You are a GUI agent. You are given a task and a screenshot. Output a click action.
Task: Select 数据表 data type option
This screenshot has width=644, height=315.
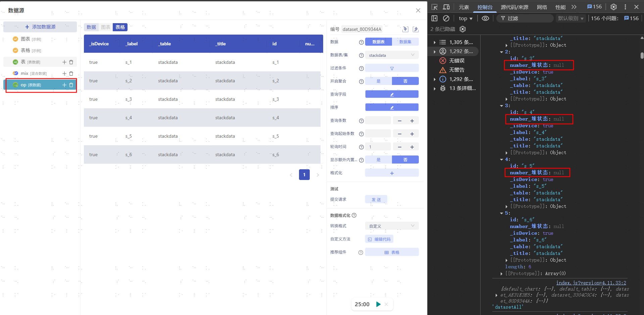pyautogui.click(x=379, y=42)
